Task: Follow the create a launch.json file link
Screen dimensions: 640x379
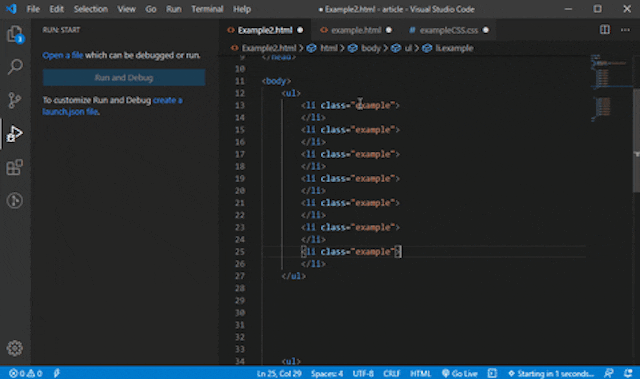Action: click(x=112, y=106)
